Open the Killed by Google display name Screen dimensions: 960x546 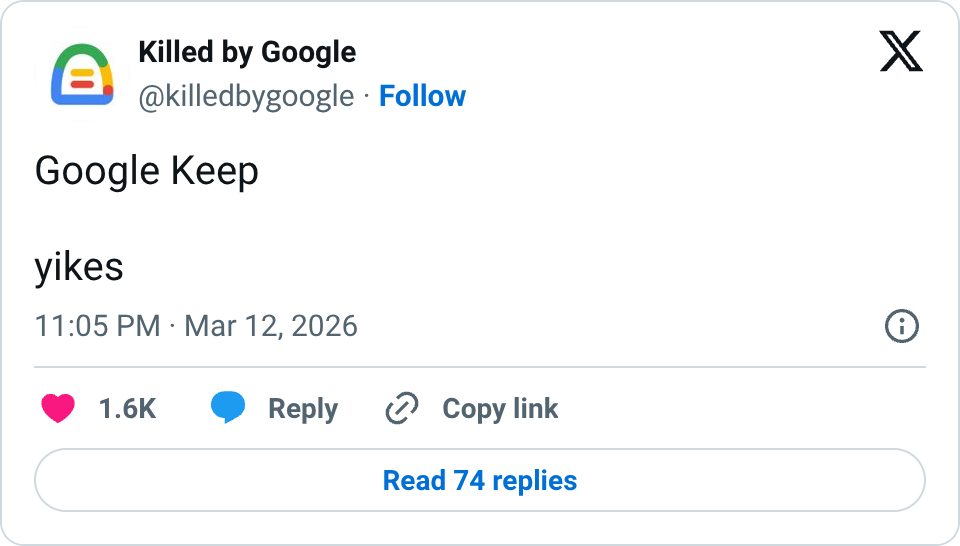[247, 52]
